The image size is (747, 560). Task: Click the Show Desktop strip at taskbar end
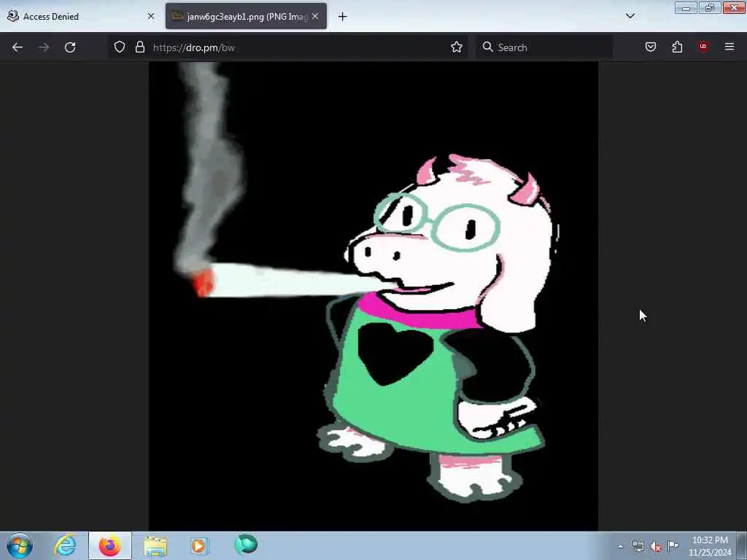coord(742,545)
